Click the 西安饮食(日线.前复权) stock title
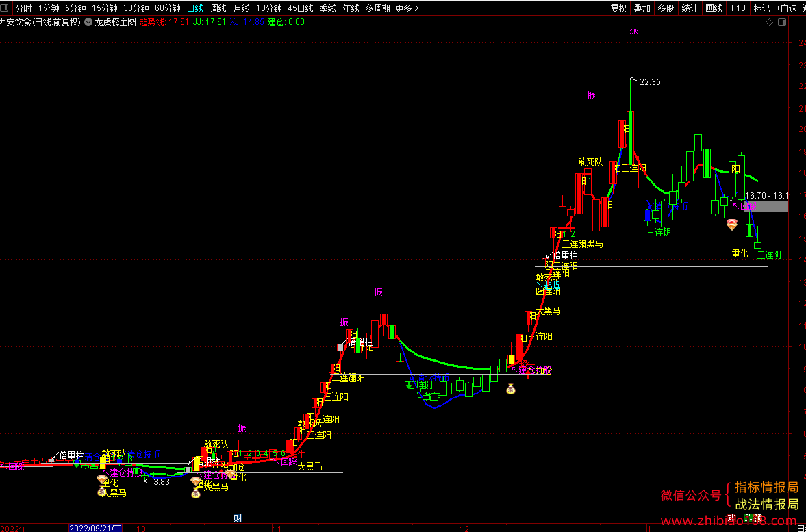This screenshot has width=806, height=532. click(x=40, y=22)
